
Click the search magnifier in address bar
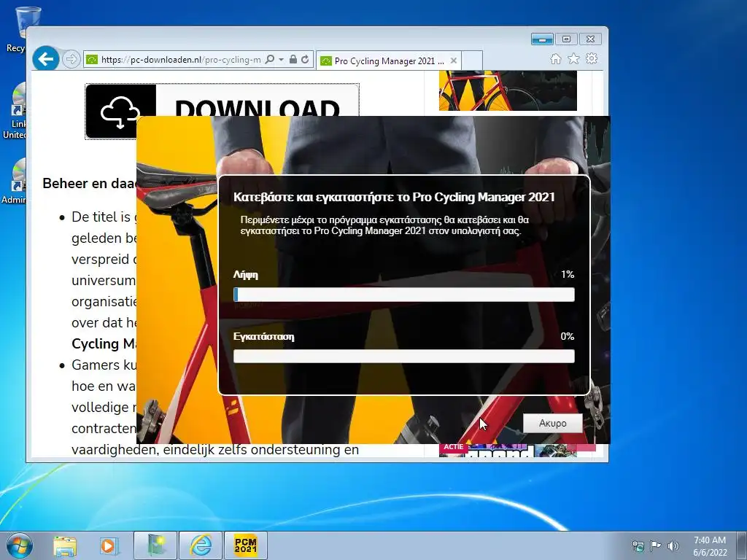point(270,60)
